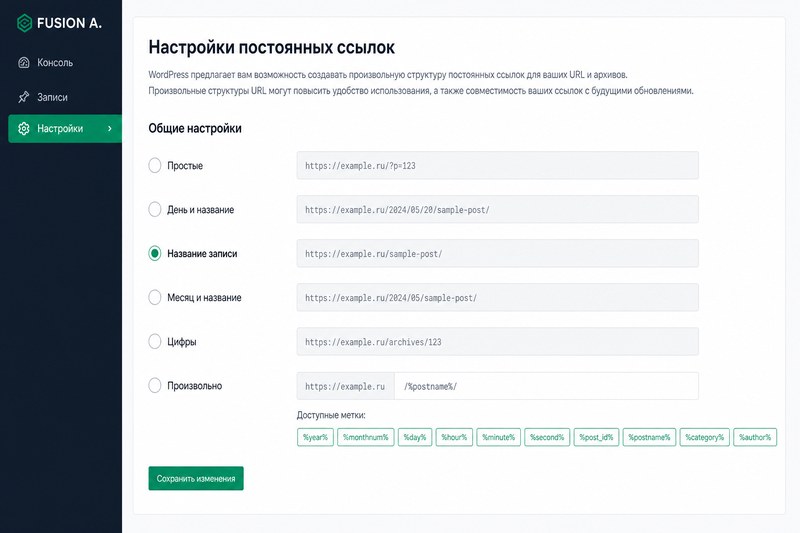Insert the %year% tag
The height and width of the screenshot is (533, 800).
tap(315, 437)
